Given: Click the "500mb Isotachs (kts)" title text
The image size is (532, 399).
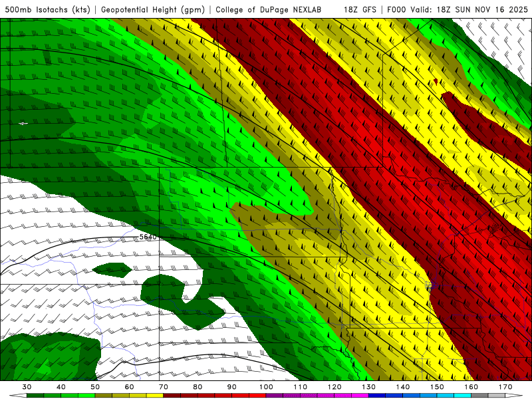Looking at the screenshot, I should click(x=48, y=10).
